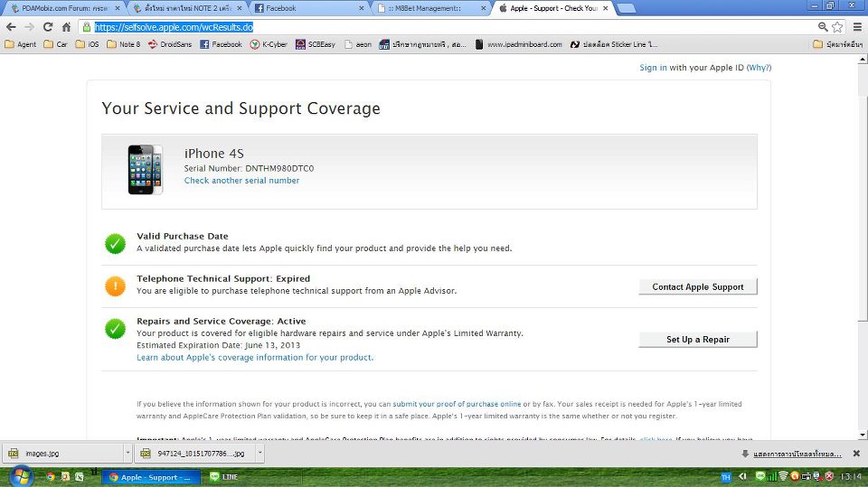This screenshot has width=868, height=487.
Task: Click the secure padlock icon in address bar
Action: coord(87,26)
